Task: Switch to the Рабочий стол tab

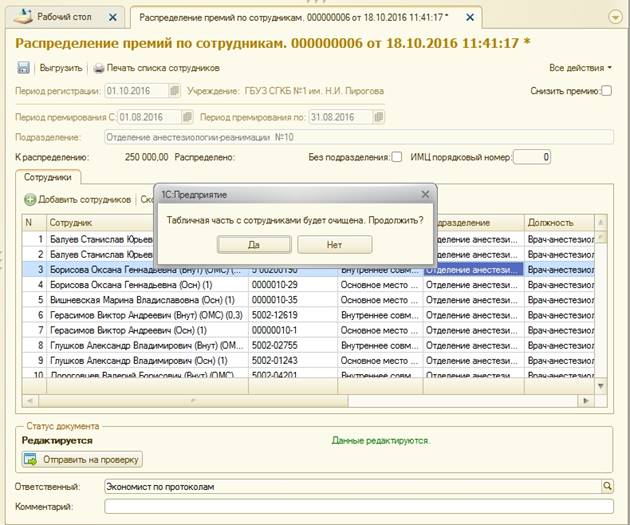Action: pyautogui.click(x=66, y=19)
